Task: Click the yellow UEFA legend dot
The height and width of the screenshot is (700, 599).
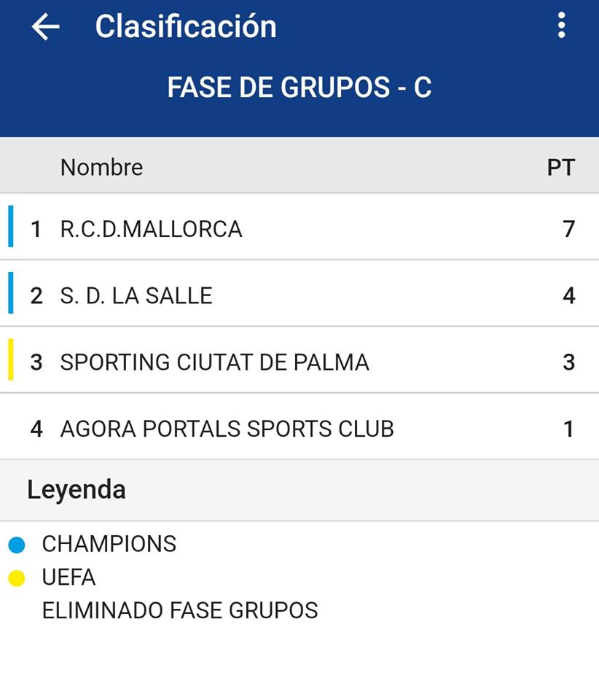Action: pos(17,578)
